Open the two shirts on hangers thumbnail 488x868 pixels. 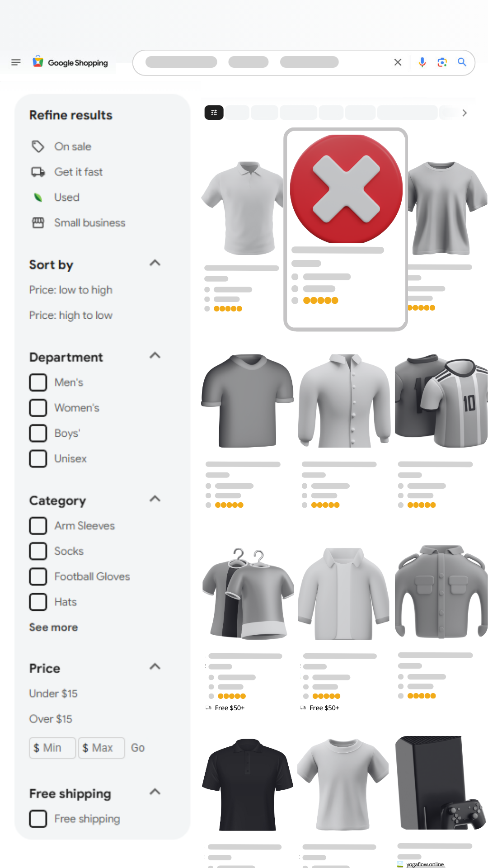(248, 593)
